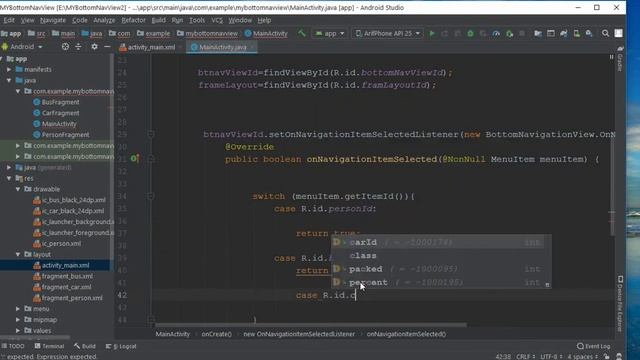Open the Build tool window

pos(85,346)
